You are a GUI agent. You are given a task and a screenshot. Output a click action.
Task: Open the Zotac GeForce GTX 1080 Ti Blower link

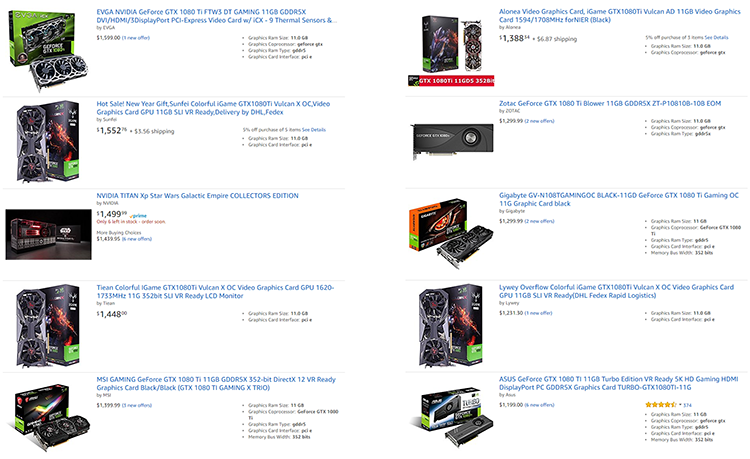(610, 103)
